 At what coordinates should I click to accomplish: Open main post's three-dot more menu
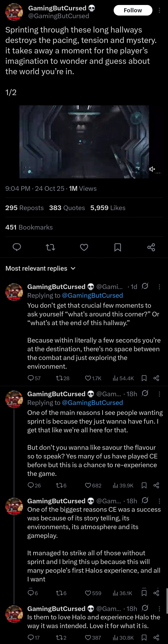(159, 10)
